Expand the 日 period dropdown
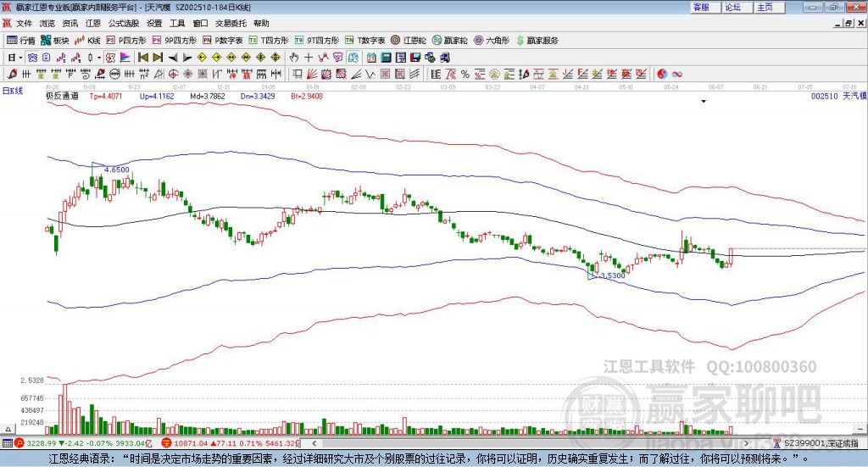This screenshot has width=868, height=467. click(20, 58)
